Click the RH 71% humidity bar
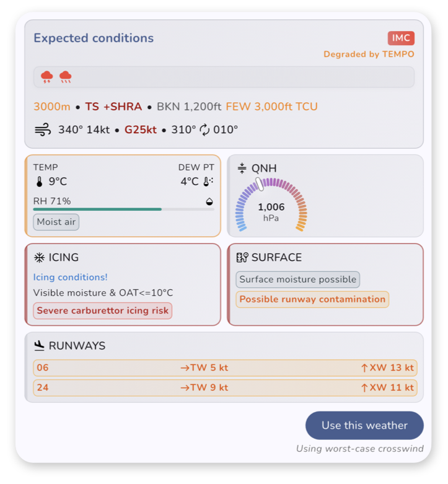The image size is (448, 484). pos(124,209)
